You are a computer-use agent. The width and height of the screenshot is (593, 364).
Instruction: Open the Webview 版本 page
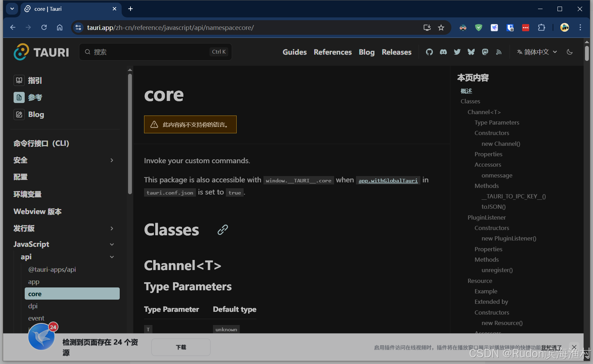38,212
